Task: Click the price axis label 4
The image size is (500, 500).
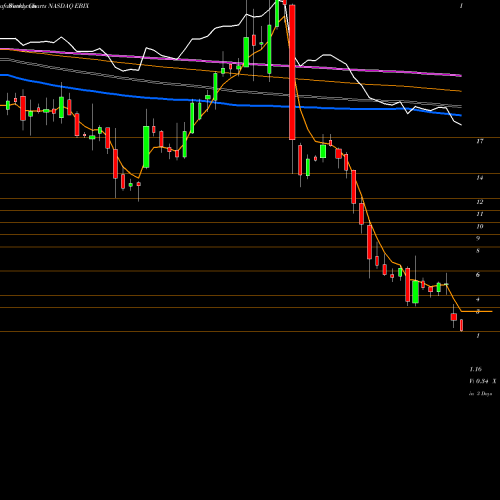Action: click(478, 299)
